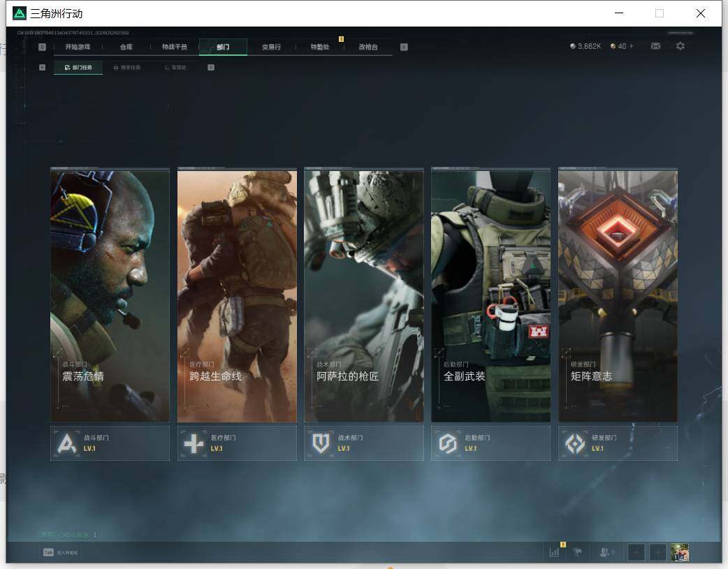Open the 特战干员 tab
The image size is (728, 569).
pos(175,47)
